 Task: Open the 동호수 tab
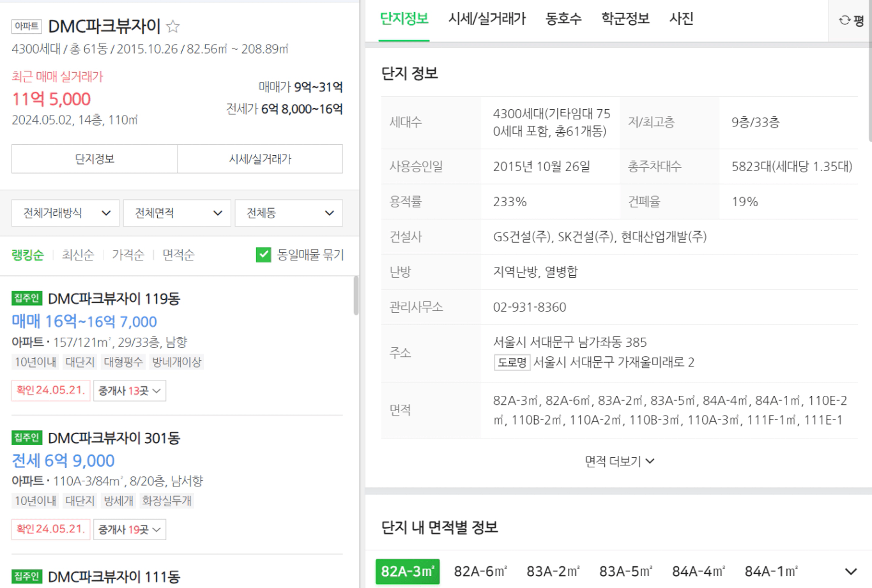[x=563, y=19]
